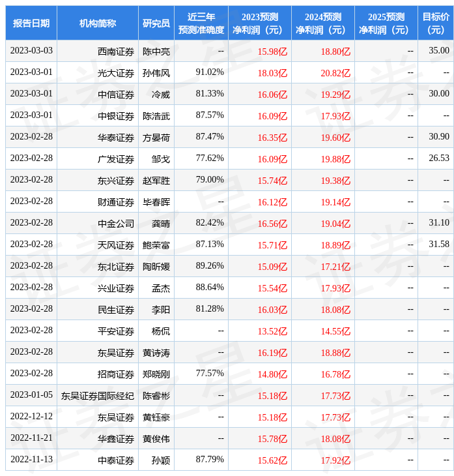Image resolution: width=454 pixels, height=476 pixels.
Task: Click target price 26.53
Action: click(x=439, y=158)
